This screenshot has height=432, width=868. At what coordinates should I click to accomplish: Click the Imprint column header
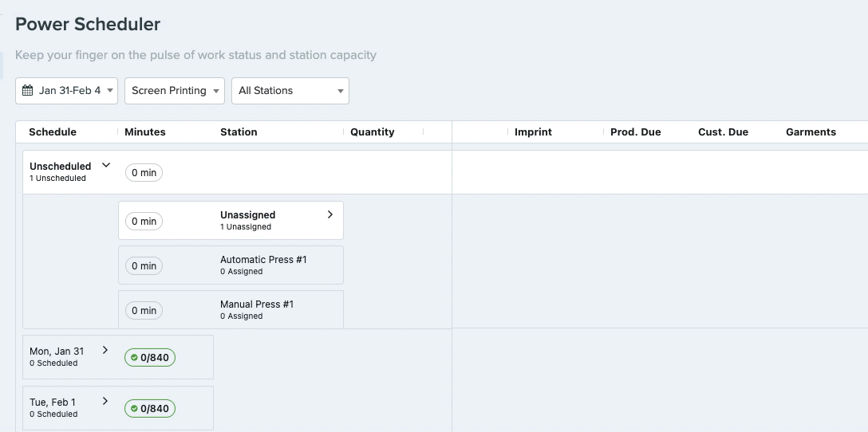pos(533,132)
